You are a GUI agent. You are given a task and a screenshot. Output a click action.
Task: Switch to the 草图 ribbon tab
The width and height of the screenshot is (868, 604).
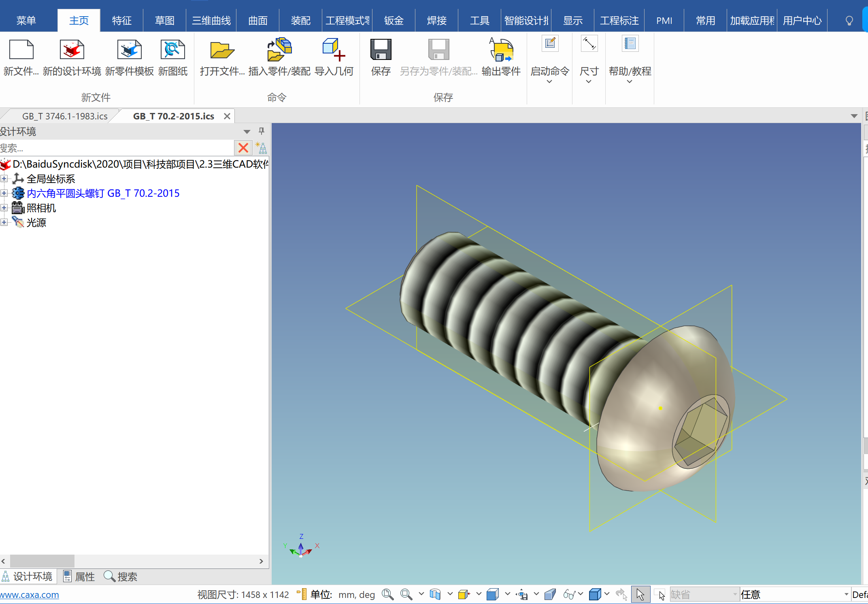click(x=164, y=21)
